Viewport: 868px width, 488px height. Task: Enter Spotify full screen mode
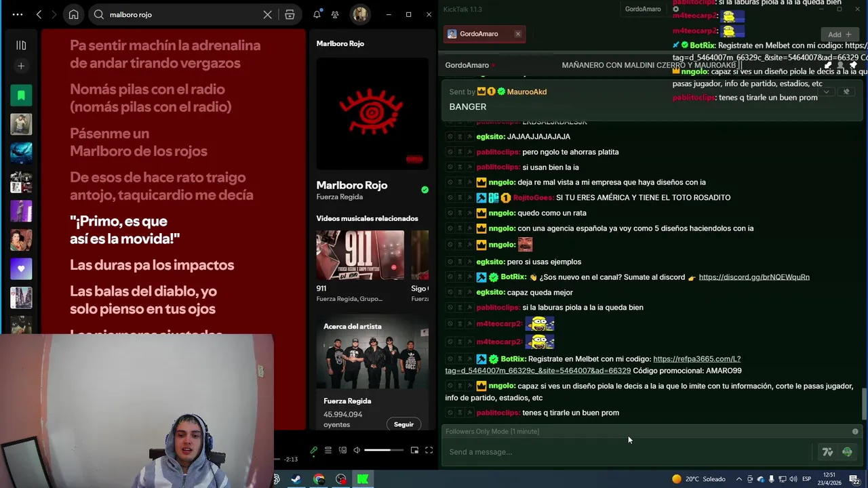[429, 450]
